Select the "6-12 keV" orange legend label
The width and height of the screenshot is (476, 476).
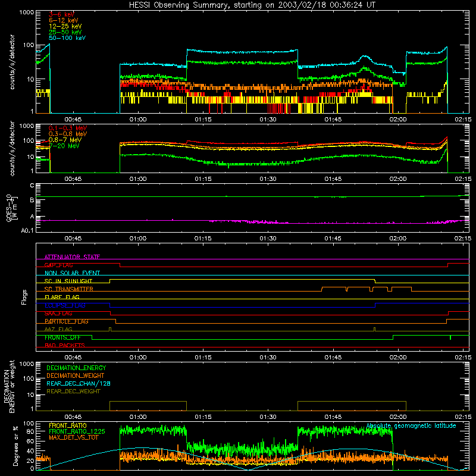[x=64, y=20]
